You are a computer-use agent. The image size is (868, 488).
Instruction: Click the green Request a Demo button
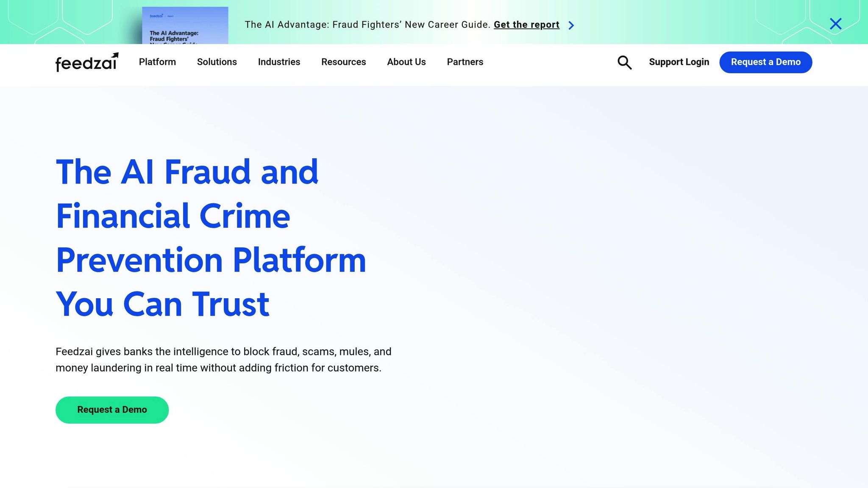(x=112, y=410)
